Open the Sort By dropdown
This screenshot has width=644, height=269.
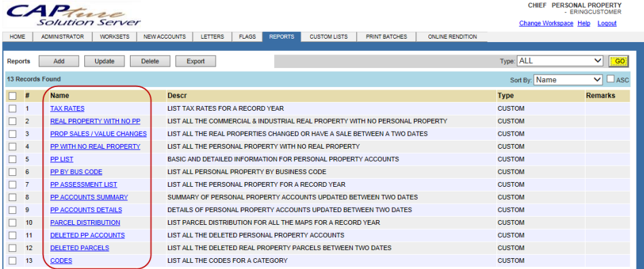(568, 79)
